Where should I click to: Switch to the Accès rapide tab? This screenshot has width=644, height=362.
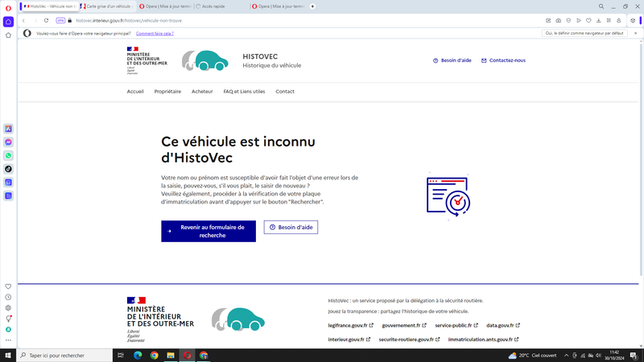pos(221,6)
